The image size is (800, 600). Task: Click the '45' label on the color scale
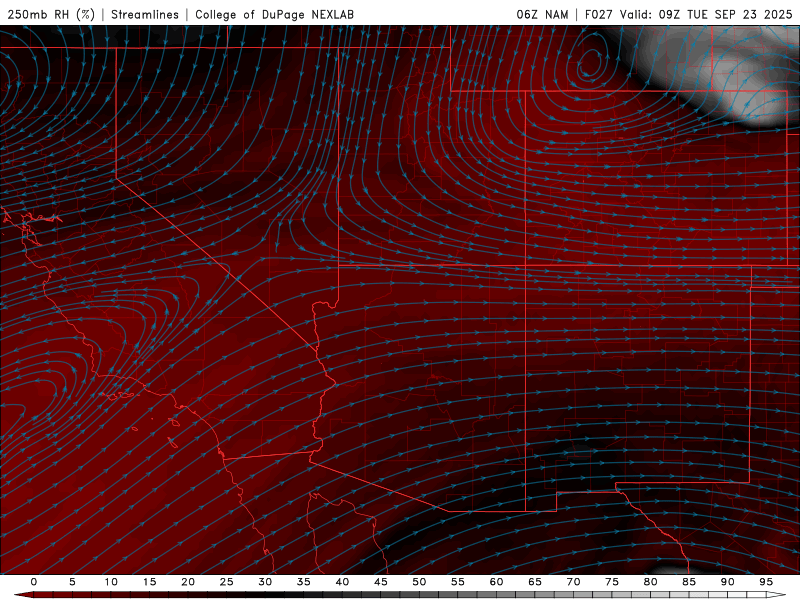click(x=381, y=582)
